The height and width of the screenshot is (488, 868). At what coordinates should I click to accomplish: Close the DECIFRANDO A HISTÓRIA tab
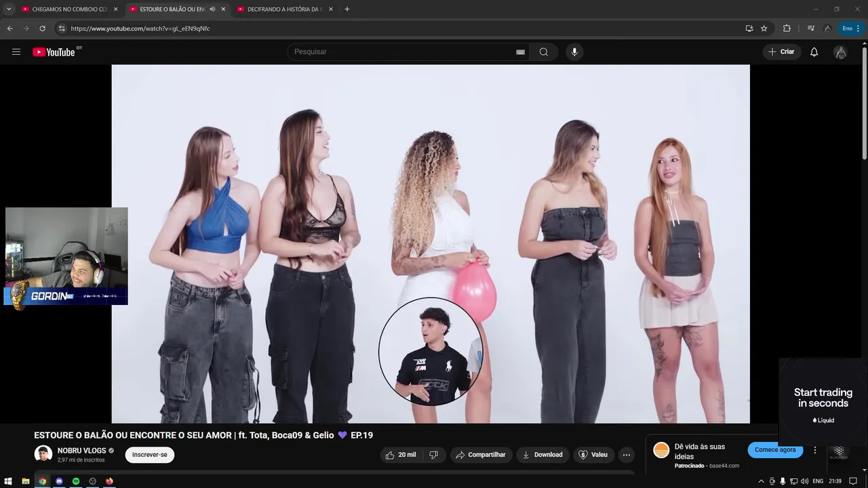coord(331,9)
